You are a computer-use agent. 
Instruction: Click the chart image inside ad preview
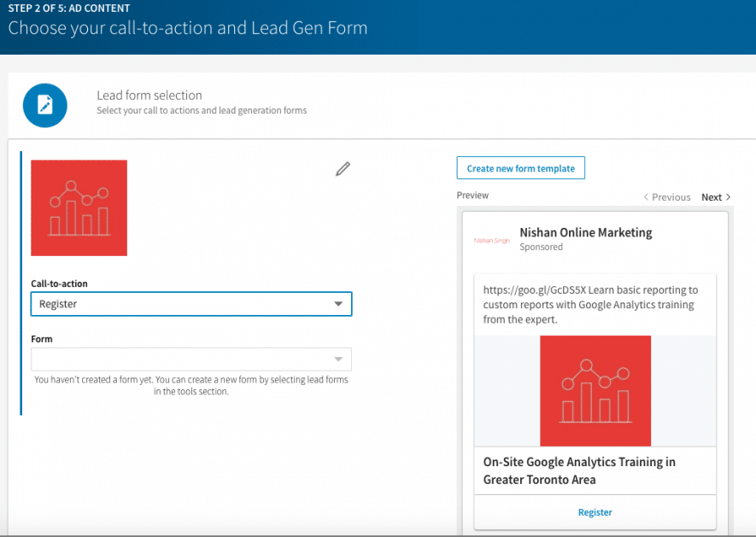(x=595, y=390)
